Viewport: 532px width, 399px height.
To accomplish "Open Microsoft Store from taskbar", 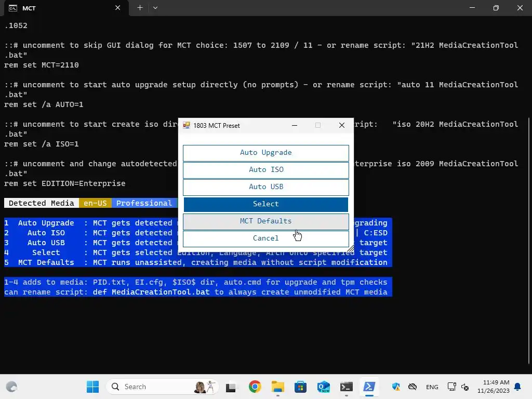I will tap(301, 387).
